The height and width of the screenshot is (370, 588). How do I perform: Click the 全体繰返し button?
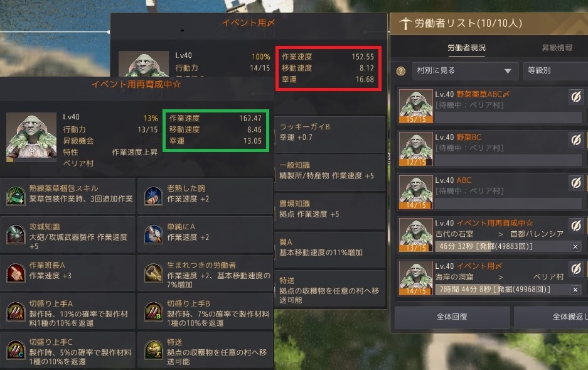[x=551, y=317]
